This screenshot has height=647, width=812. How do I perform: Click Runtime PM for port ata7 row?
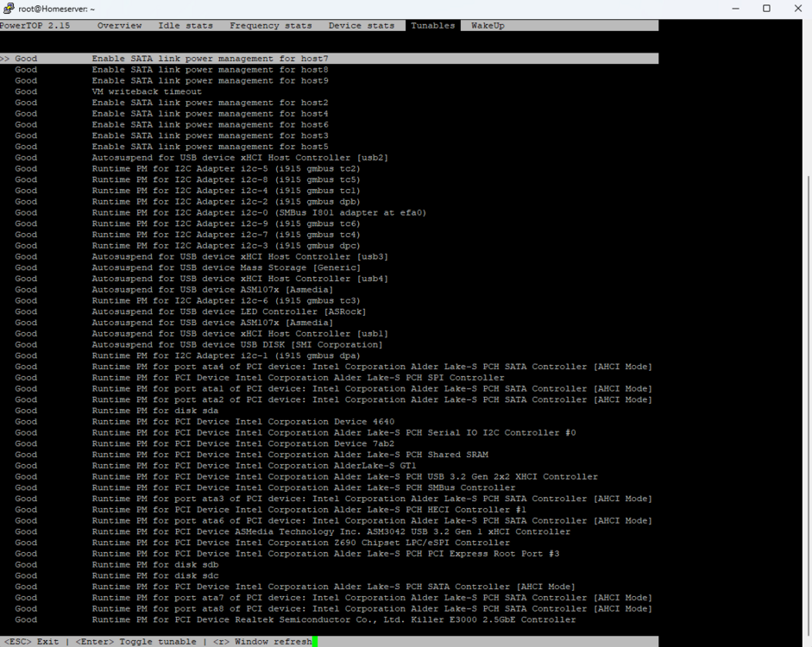333,598
